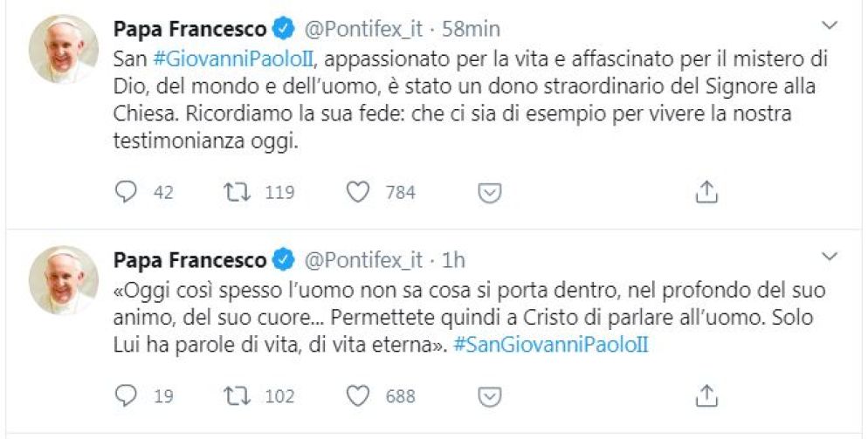Click the second tweet's Papa Francesco avatar
The image size is (868, 439).
63,280
